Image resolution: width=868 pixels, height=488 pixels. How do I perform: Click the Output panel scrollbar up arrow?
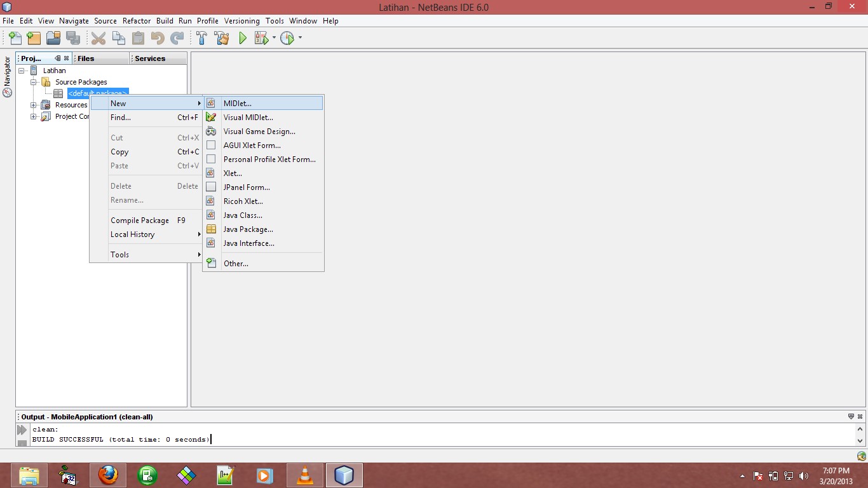tap(860, 430)
